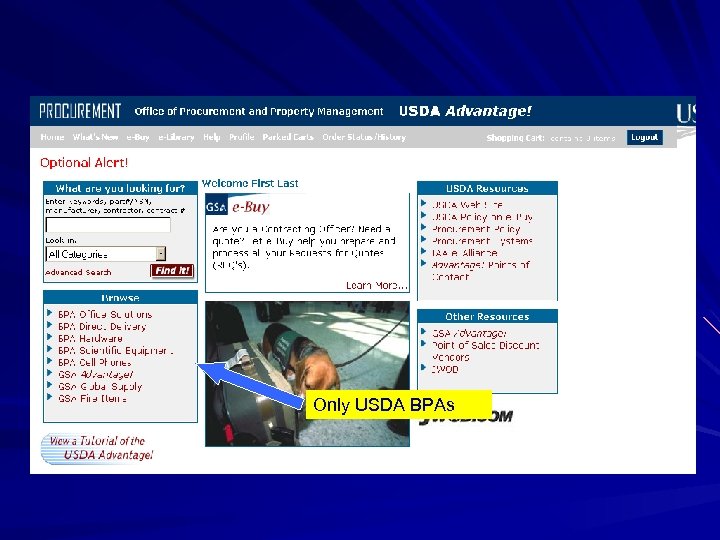Open e-Library in navigation bar
This screenshot has width=720, height=540.
coord(176,137)
